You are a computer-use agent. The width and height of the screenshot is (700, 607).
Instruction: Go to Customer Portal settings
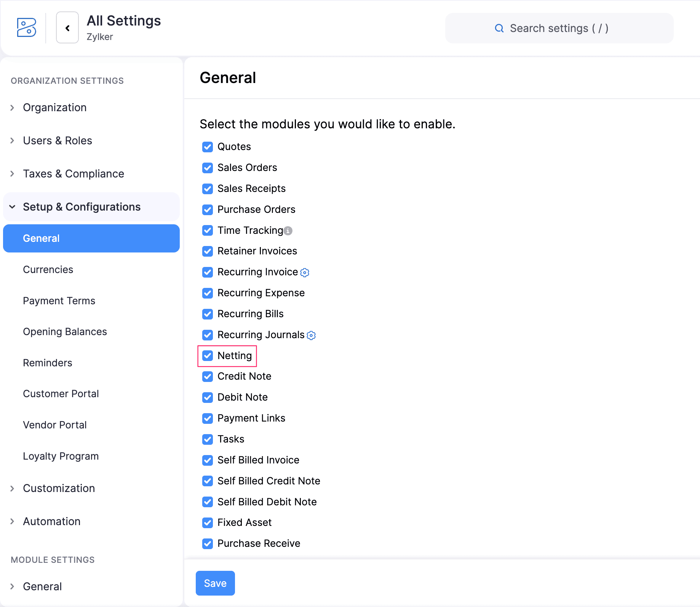point(61,394)
